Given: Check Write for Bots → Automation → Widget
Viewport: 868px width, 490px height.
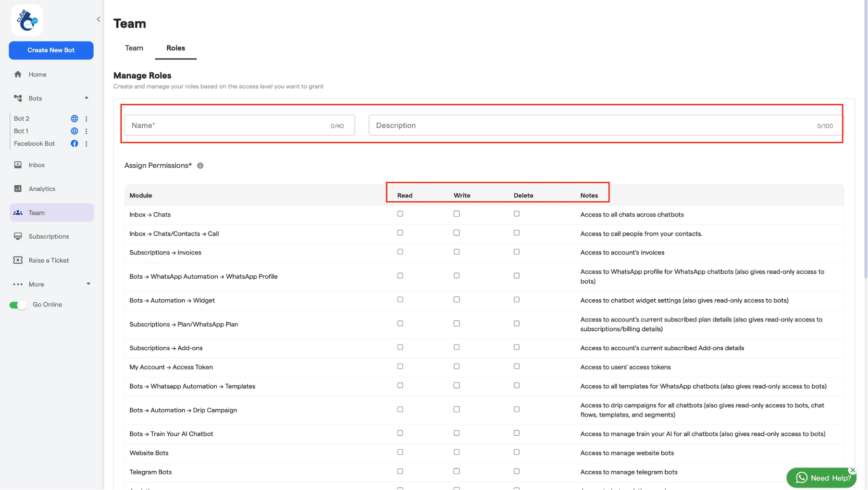Looking at the screenshot, I should coord(457,300).
